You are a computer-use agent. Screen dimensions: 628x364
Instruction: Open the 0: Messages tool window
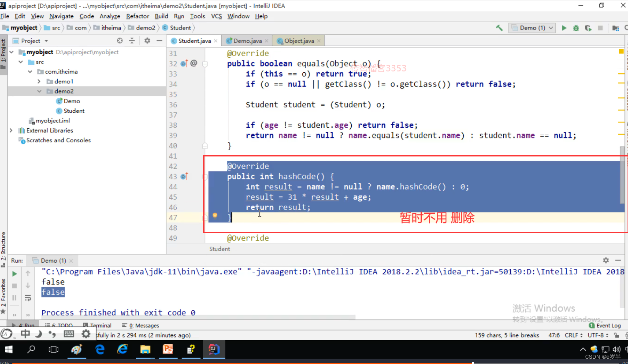coord(140,325)
